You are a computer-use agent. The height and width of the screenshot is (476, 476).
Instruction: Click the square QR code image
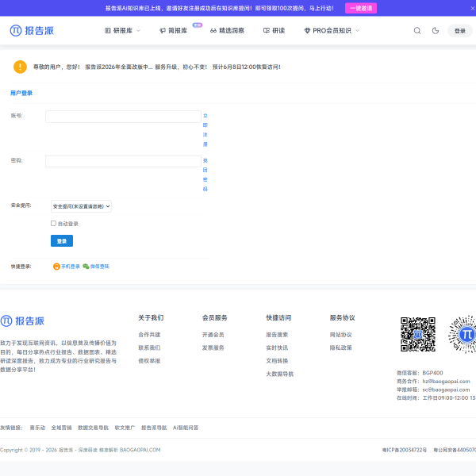[x=418, y=334]
